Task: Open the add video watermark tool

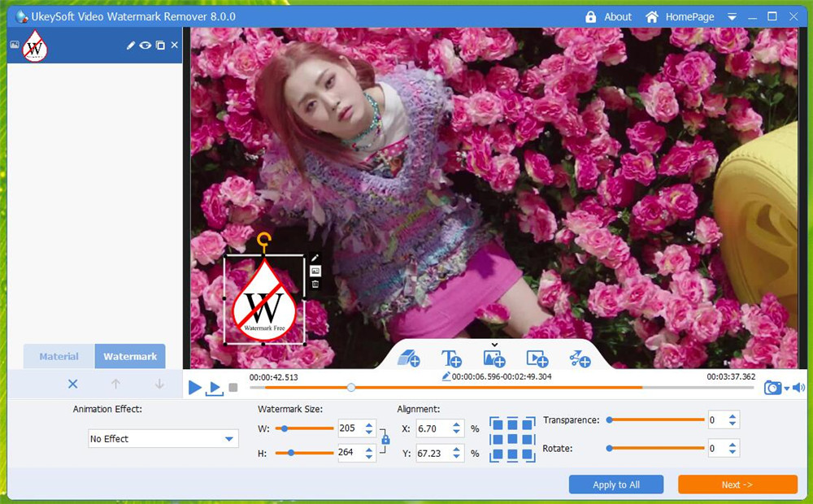Action: (x=538, y=358)
